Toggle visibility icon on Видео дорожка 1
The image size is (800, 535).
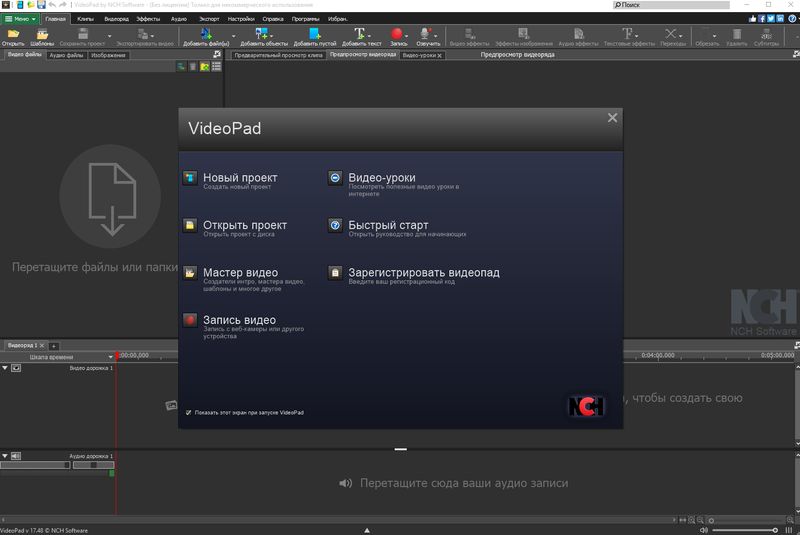point(16,368)
